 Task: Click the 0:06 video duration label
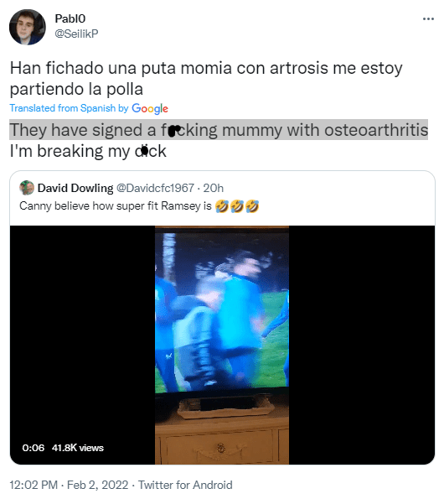33,448
